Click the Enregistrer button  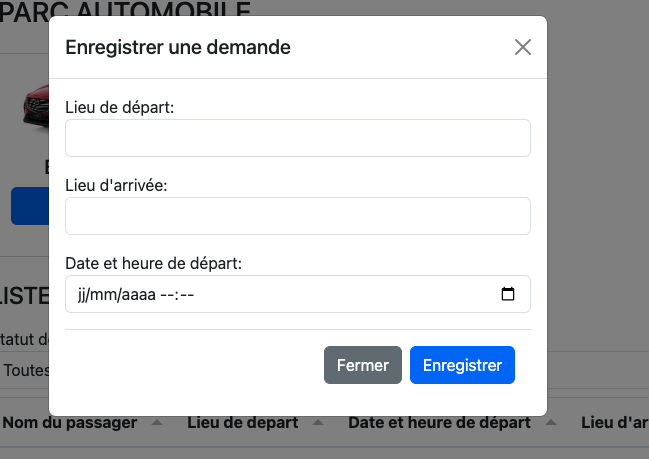tap(462, 365)
